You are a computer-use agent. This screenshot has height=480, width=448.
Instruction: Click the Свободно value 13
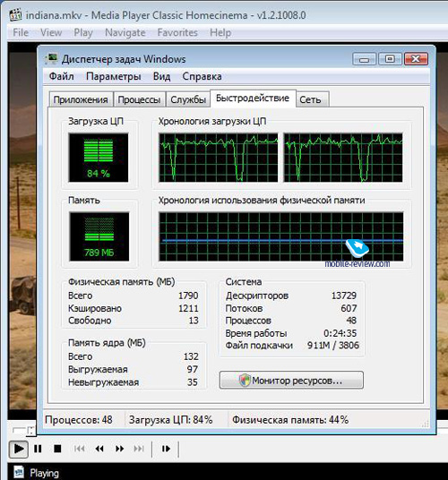(x=194, y=321)
